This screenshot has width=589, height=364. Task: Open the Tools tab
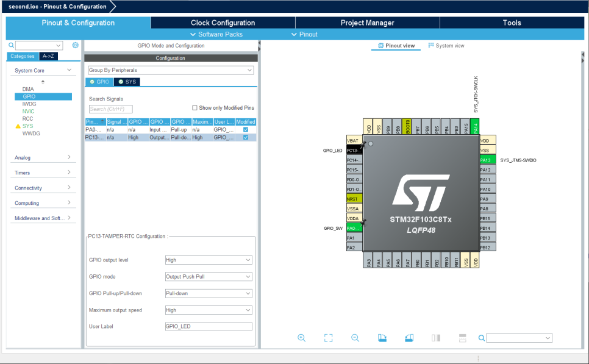coord(512,23)
